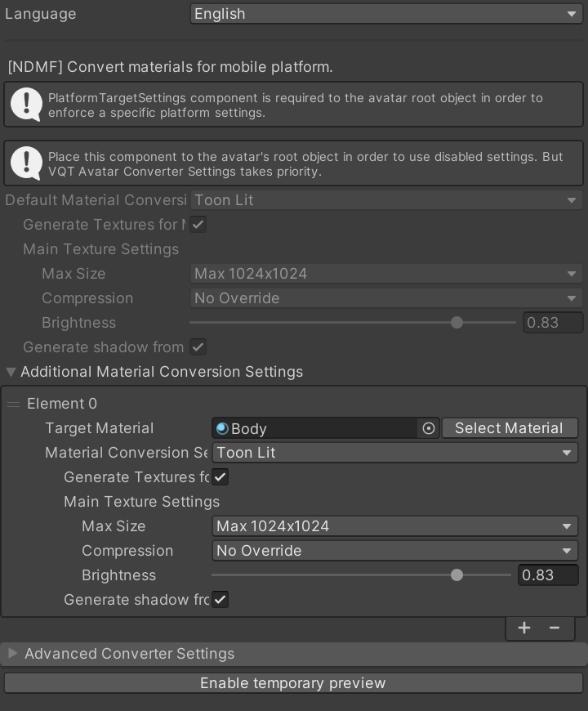The width and height of the screenshot is (588, 711).
Task: Collapse Additional Material Conversion Settings foldout
Action: coord(11,372)
